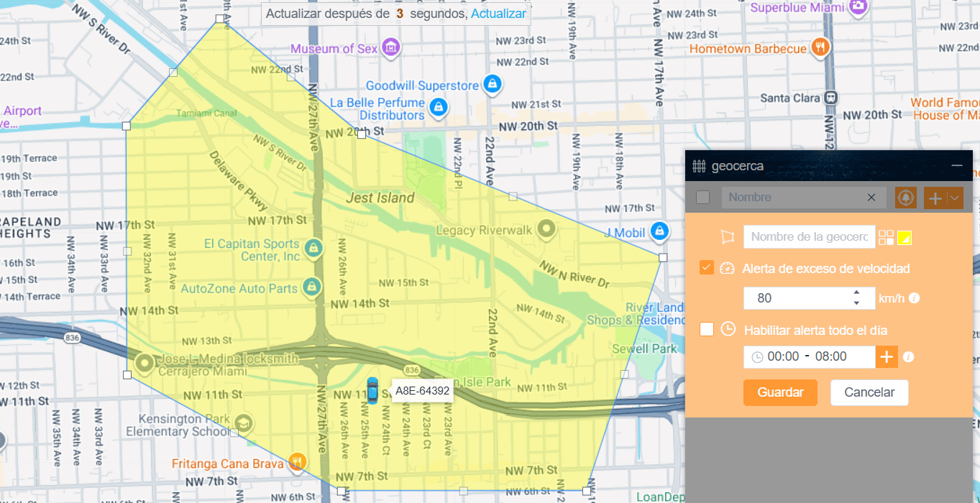
Task: Click the plus icon to add geofence
Action: (935, 198)
